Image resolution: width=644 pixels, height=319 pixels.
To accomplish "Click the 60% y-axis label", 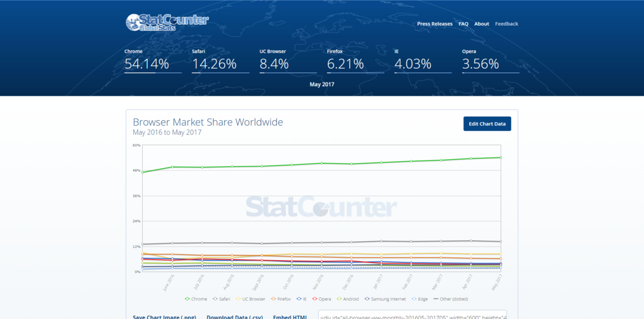I will [136, 145].
